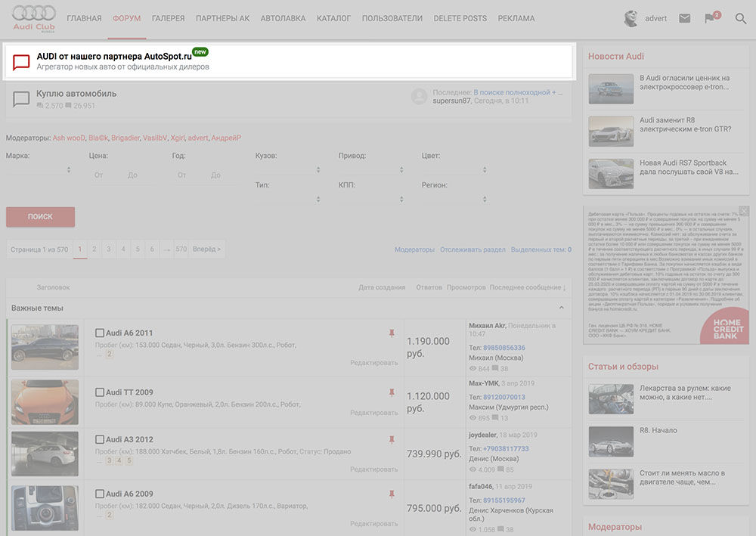Open Реклама menu item
The width and height of the screenshot is (756, 536).
tap(516, 18)
